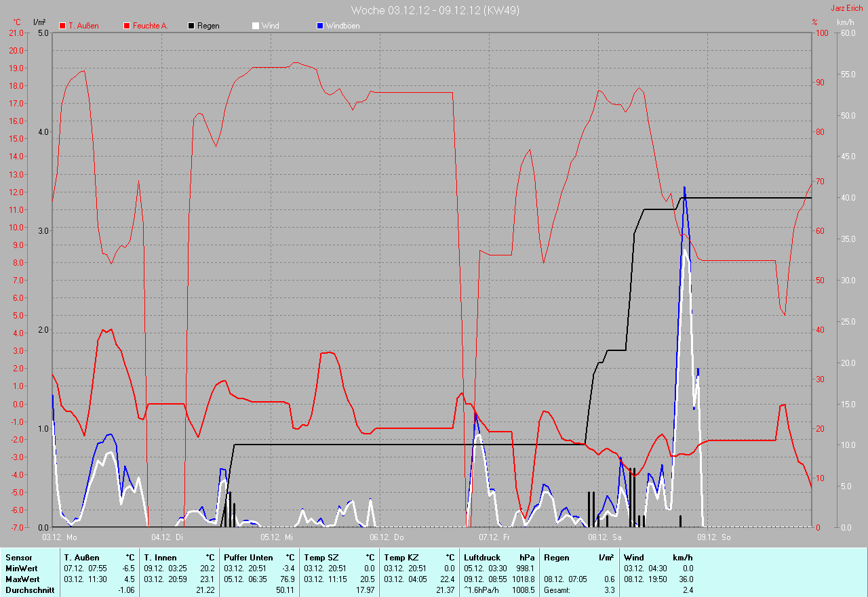Select the 'T. Außen' legend label

tap(83, 26)
